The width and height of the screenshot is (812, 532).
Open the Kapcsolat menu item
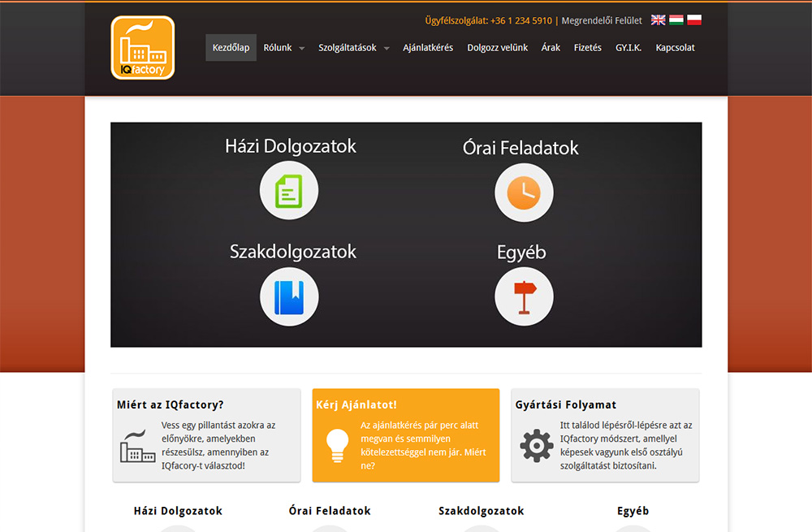click(x=675, y=48)
